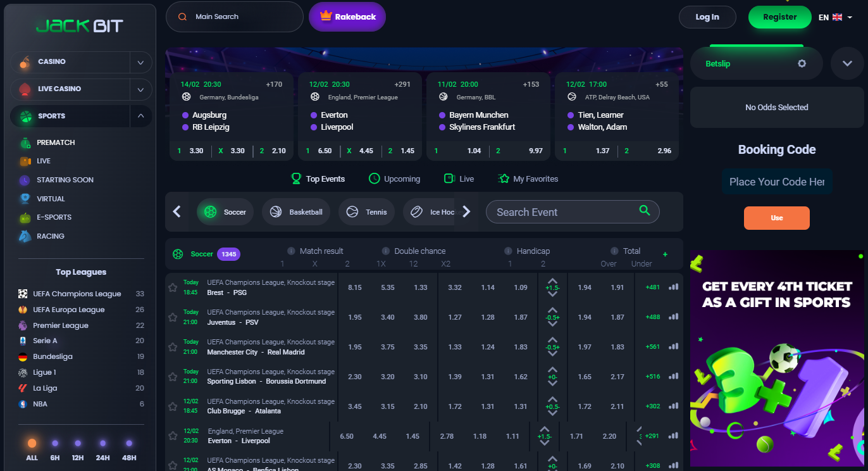Select the Basketball sport category
The width and height of the screenshot is (868, 471).
pos(295,211)
